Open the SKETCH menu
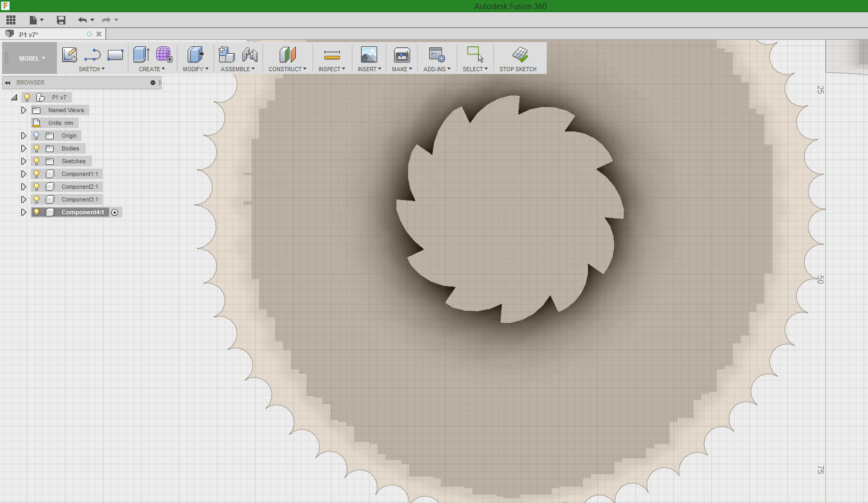The image size is (868, 503). point(91,69)
